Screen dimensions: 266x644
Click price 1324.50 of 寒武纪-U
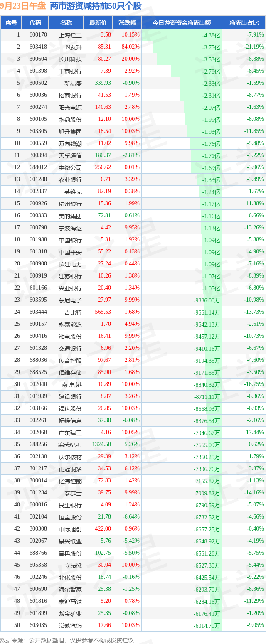coord(102,445)
